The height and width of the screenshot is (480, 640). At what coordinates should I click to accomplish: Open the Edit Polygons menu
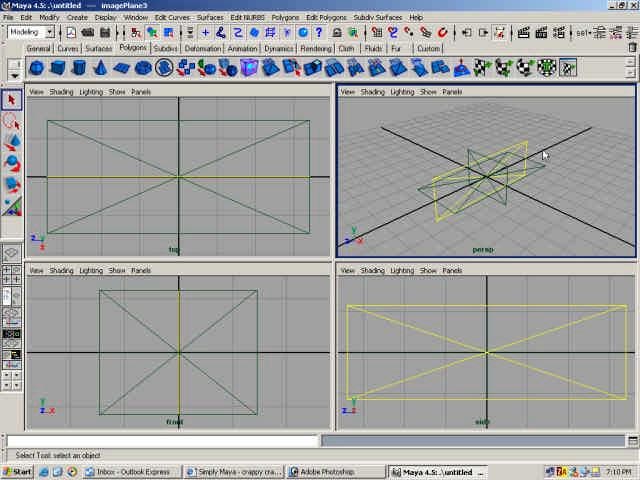325,17
